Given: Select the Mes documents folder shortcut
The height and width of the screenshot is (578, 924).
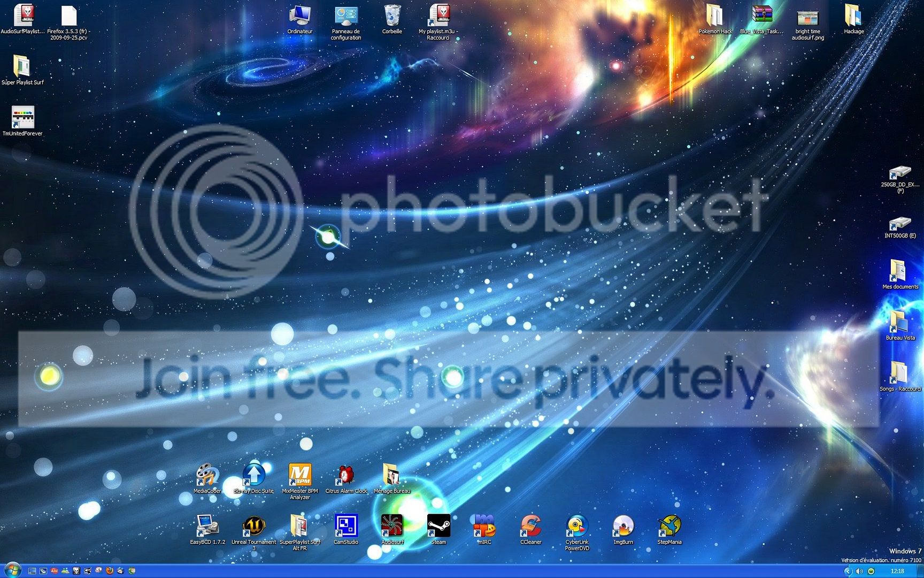Looking at the screenshot, I should coord(900,275).
